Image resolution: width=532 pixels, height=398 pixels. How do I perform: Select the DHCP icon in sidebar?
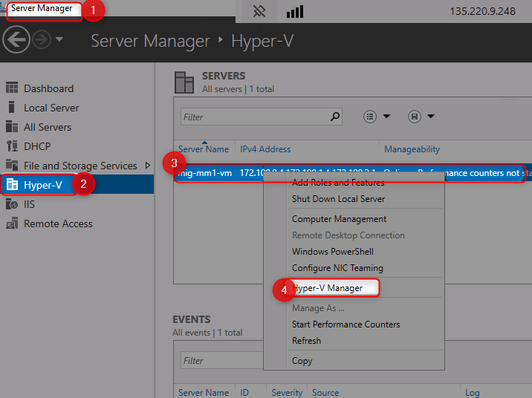tap(12, 146)
